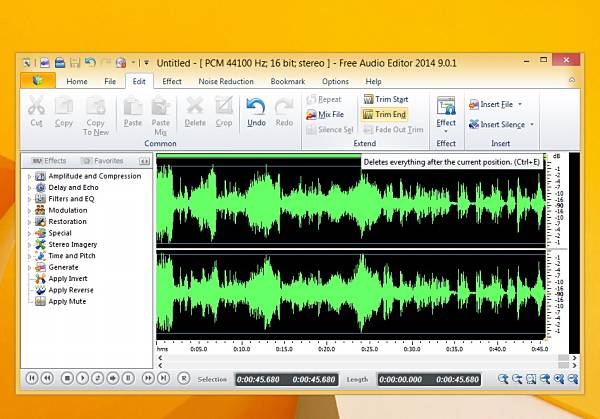Viewport: 600px width, 419px height.
Task: Click Fade Out Trim
Action: pyautogui.click(x=393, y=130)
